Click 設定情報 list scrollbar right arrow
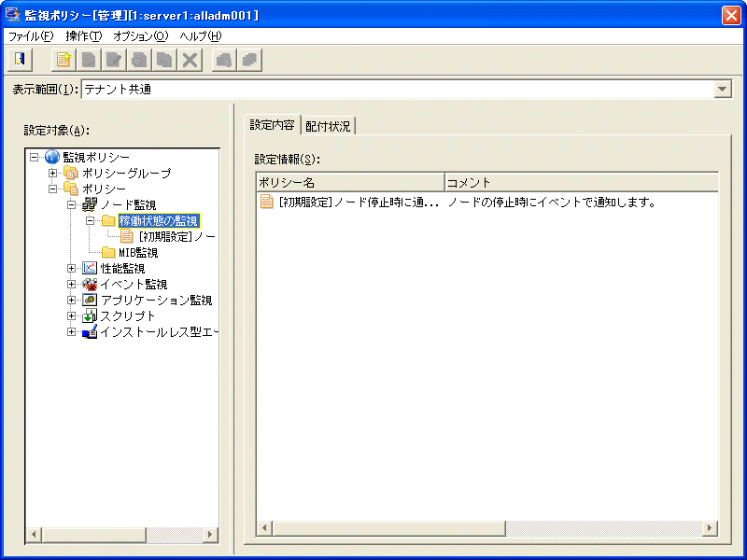 tap(710, 527)
